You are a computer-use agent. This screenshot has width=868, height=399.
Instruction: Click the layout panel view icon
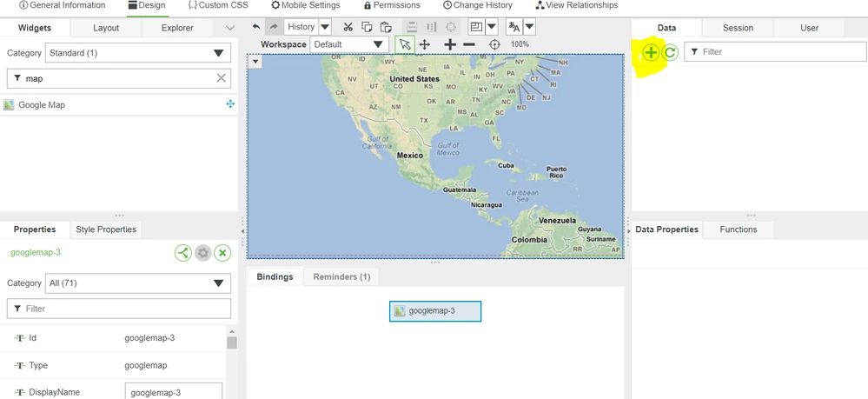pos(476,27)
